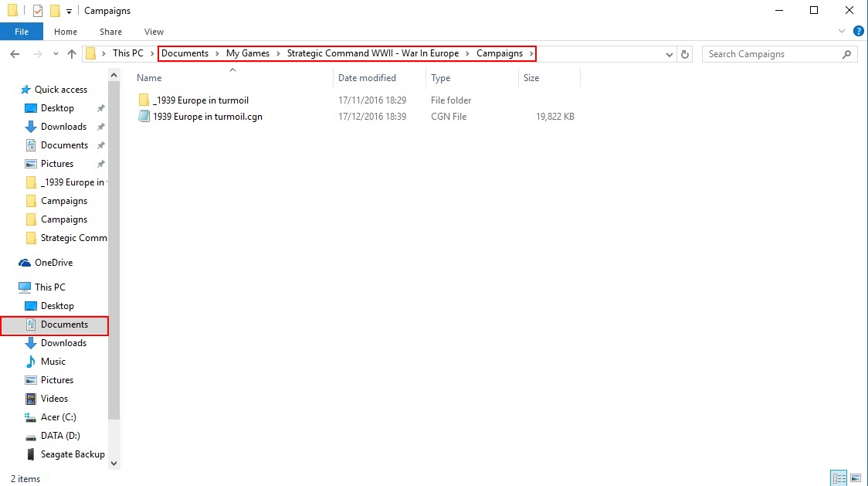Open the Help icon
The image size is (868, 486).
point(859,32)
